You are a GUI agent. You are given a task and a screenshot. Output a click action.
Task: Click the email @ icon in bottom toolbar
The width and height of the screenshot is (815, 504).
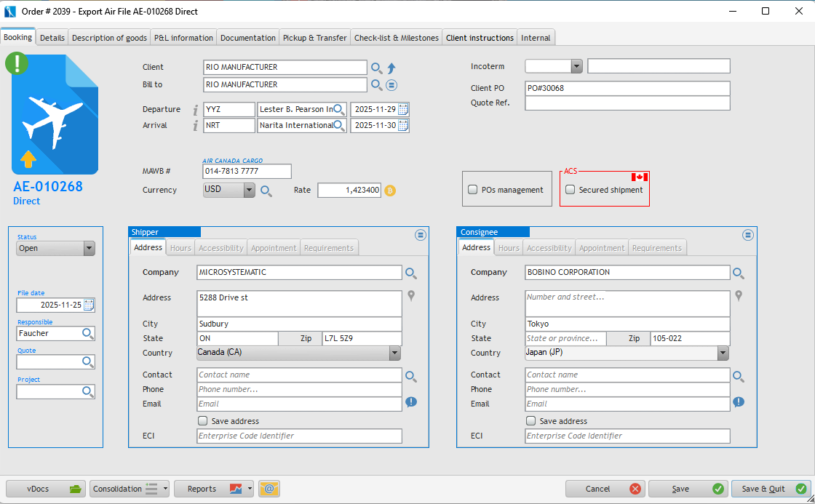[269, 489]
